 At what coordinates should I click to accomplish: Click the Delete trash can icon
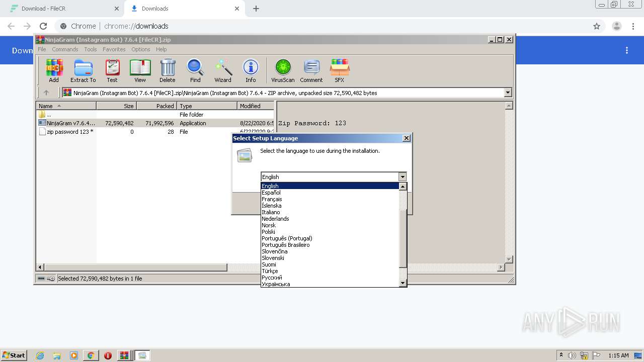coord(168,70)
